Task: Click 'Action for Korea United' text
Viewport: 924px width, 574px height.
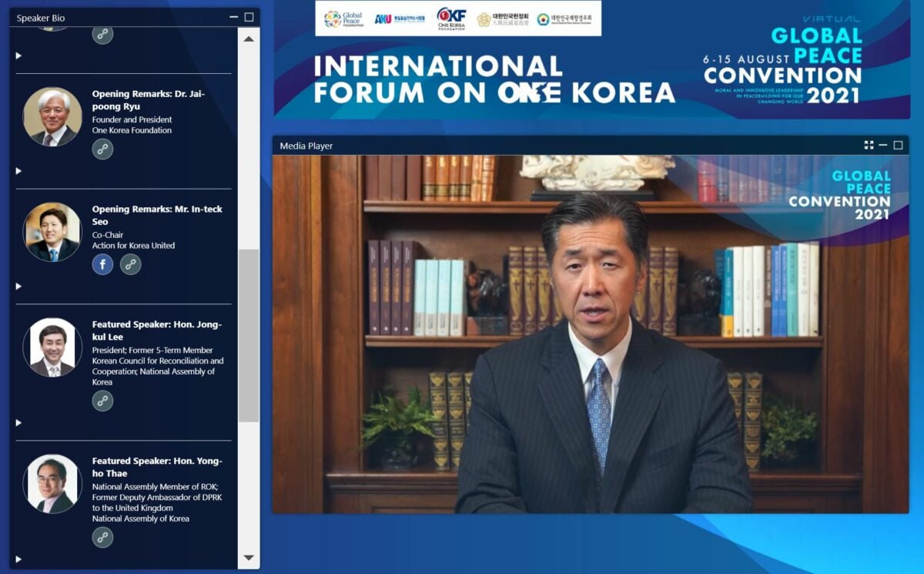Action: click(x=133, y=246)
